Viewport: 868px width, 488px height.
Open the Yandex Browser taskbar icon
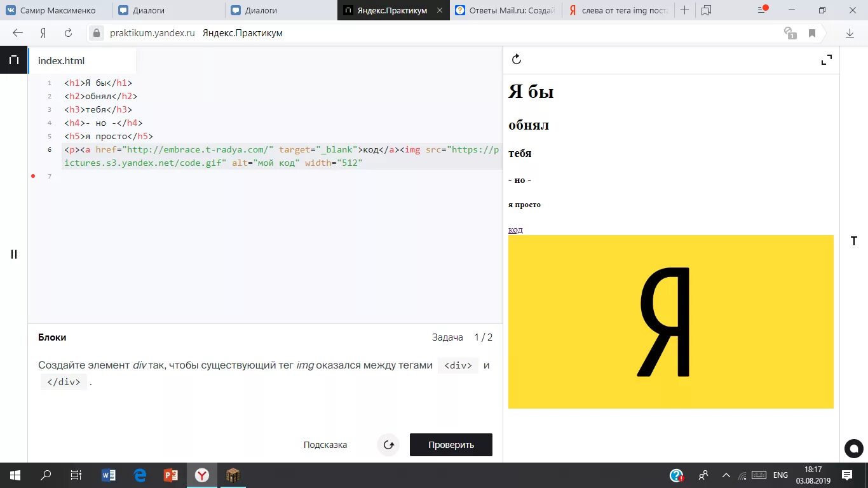pyautogui.click(x=202, y=475)
